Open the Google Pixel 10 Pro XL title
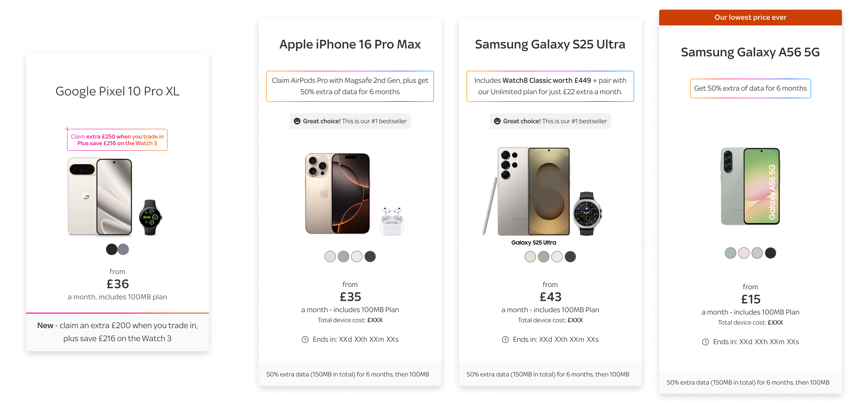This screenshot has height=404, width=868. point(117,91)
